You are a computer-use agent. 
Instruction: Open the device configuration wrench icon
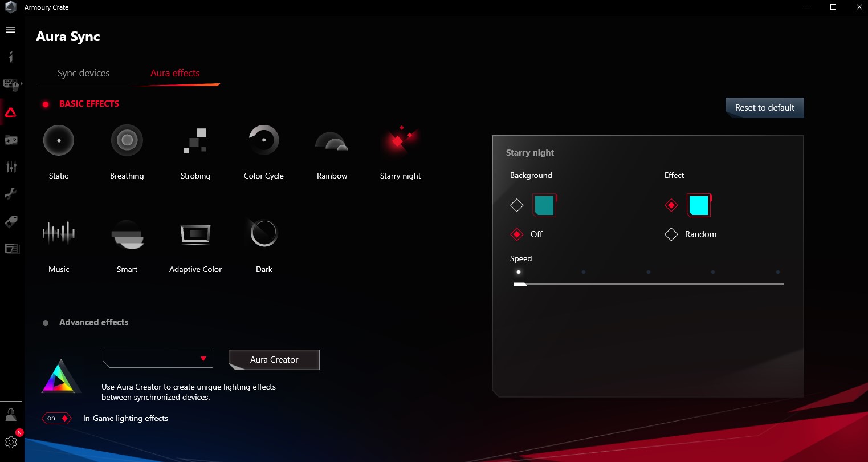coord(11,194)
